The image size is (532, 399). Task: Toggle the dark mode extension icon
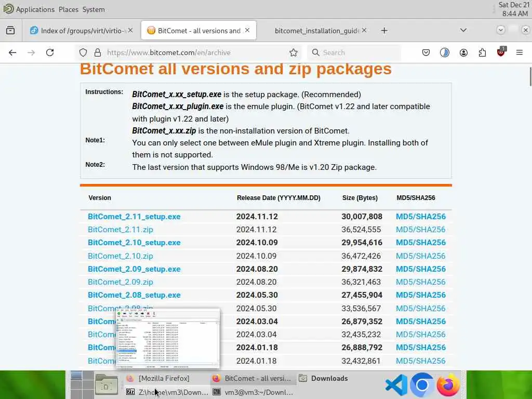pyautogui.click(x=445, y=52)
